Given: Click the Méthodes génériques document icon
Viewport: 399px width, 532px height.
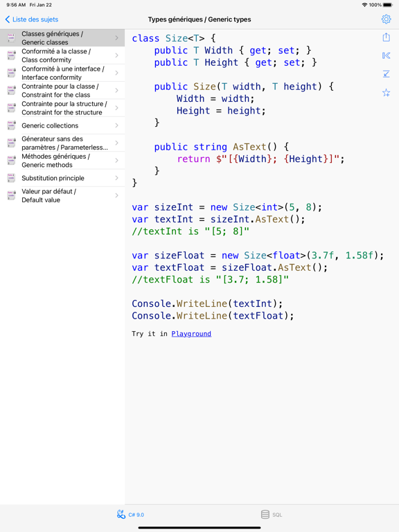Looking at the screenshot, I should click(x=12, y=161).
